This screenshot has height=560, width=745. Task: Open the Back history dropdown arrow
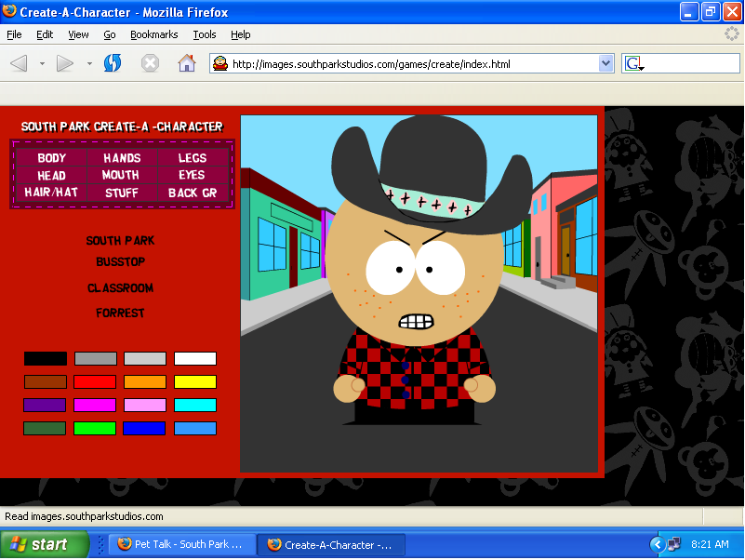point(42,63)
